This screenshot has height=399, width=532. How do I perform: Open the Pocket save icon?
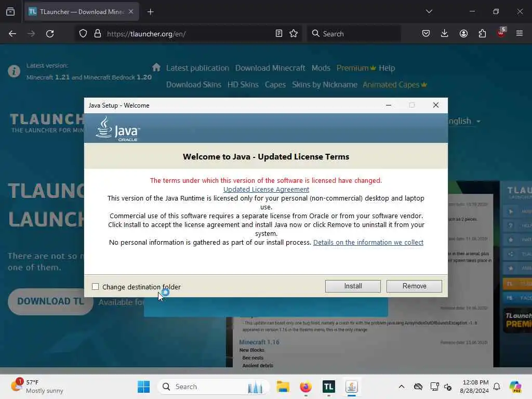click(x=426, y=33)
